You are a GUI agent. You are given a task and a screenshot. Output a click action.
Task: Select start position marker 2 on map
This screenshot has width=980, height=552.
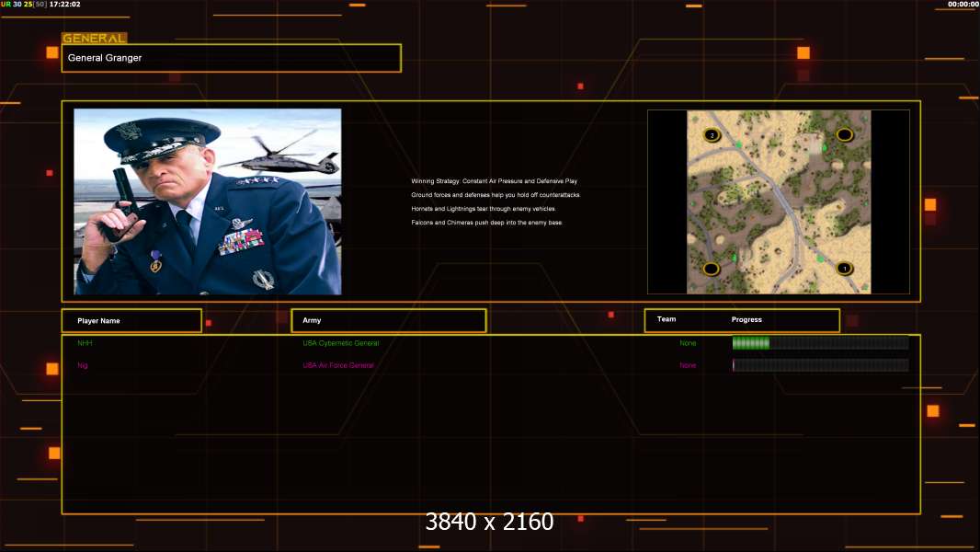pos(712,135)
